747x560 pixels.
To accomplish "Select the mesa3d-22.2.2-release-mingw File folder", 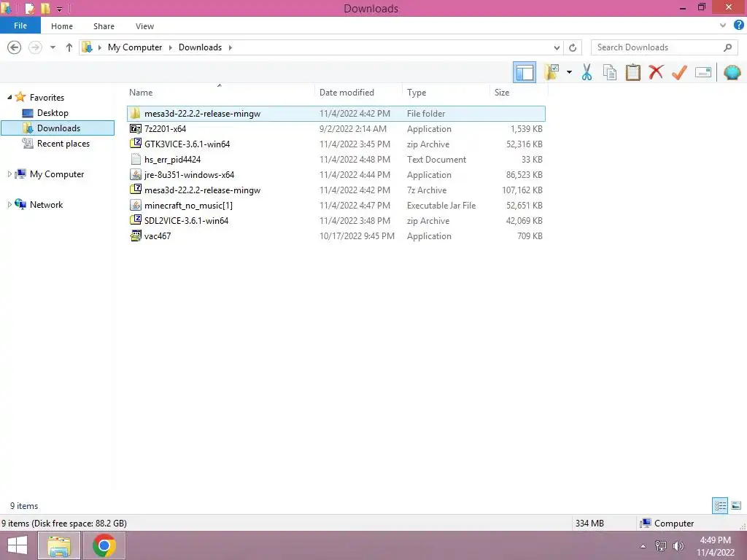I will 336,113.
